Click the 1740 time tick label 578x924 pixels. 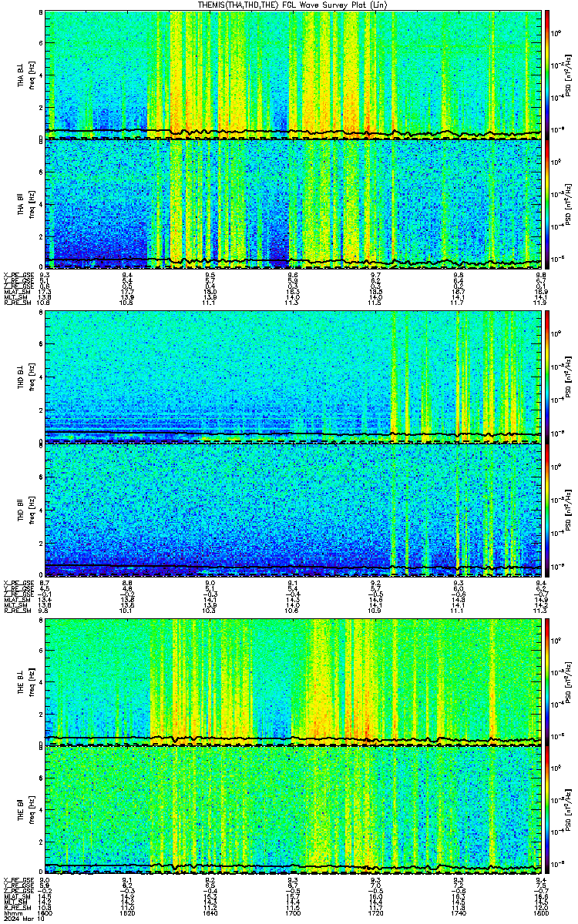point(458,914)
